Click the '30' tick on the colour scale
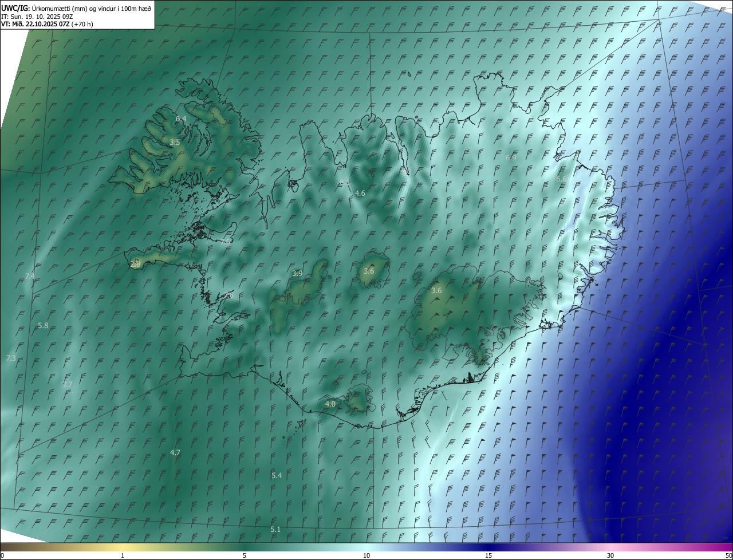This screenshot has height=560, width=733. [x=610, y=555]
